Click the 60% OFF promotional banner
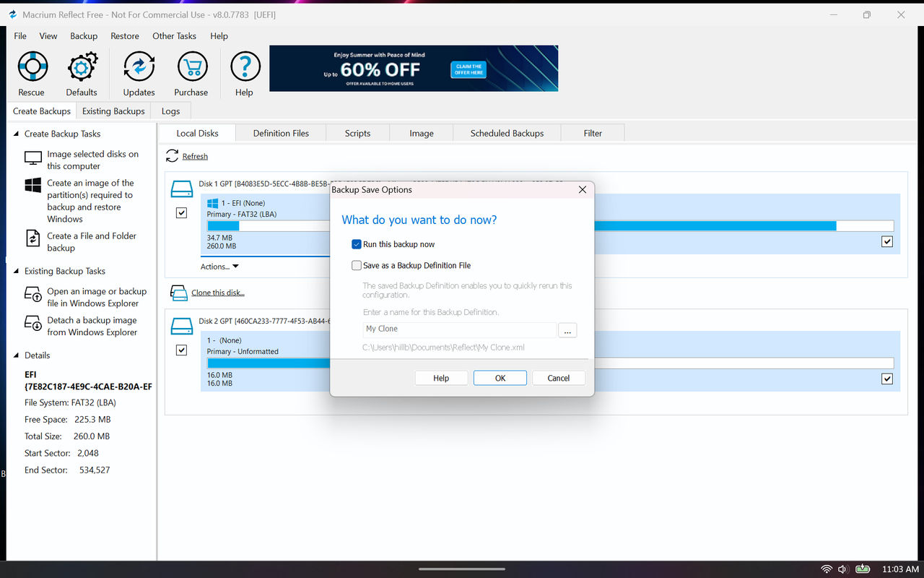 click(414, 69)
